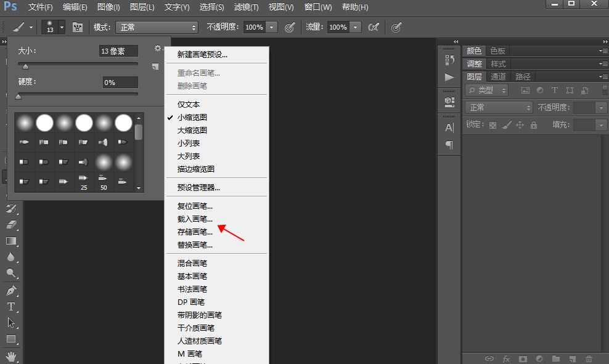The width and height of the screenshot is (609, 364).
Task: Click the link layers icon
Action: [489, 358]
